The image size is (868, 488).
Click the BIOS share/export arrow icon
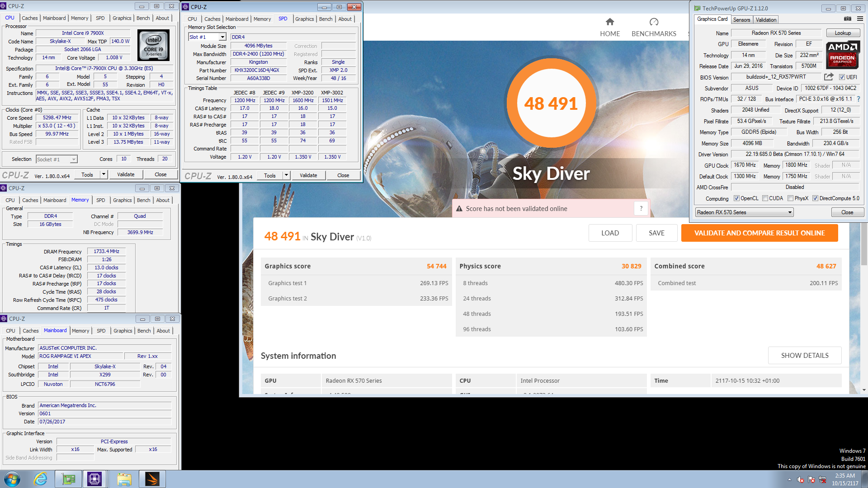click(x=829, y=77)
